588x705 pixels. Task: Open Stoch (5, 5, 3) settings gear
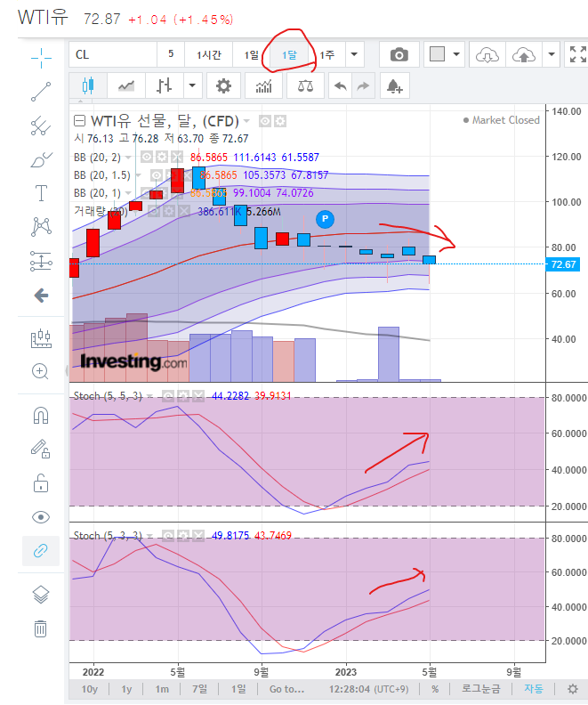click(x=183, y=395)
